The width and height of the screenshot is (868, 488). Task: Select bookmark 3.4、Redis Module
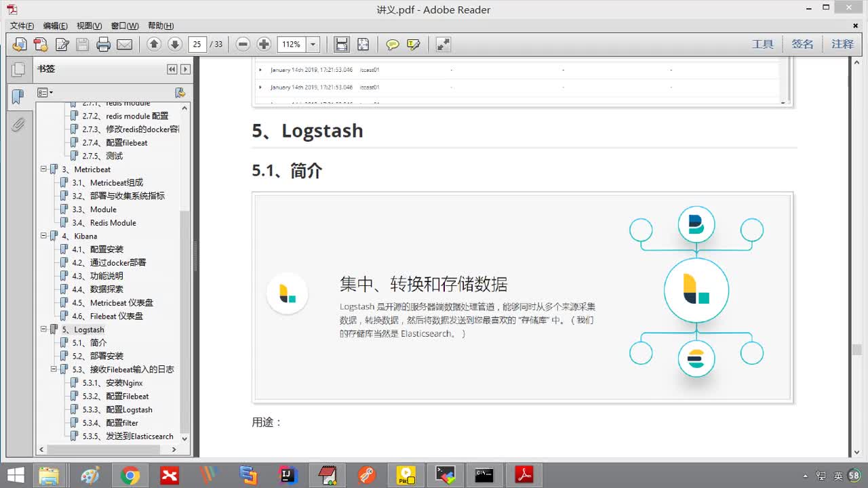[x=104, y=222]
